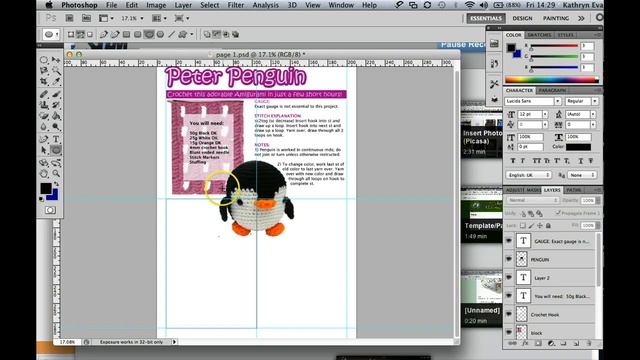Select the Elliptical Marquee tool

44,60
